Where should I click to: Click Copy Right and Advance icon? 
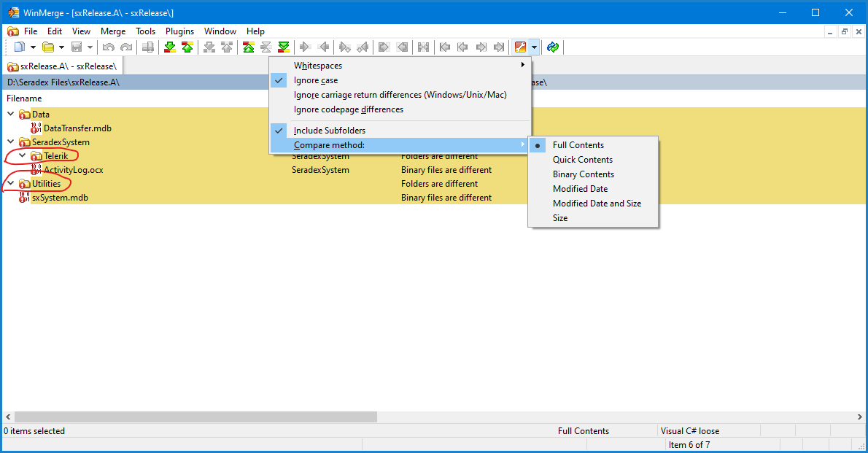344,47
